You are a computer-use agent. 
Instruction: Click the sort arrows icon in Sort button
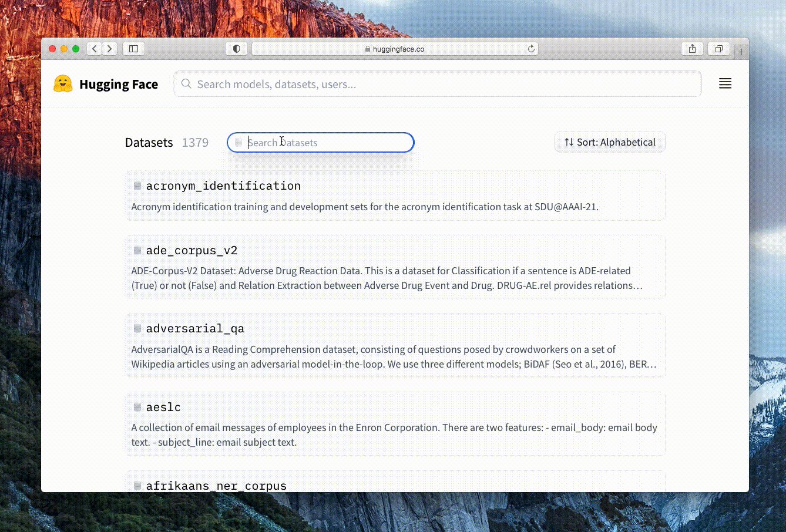tap(568, 142)
